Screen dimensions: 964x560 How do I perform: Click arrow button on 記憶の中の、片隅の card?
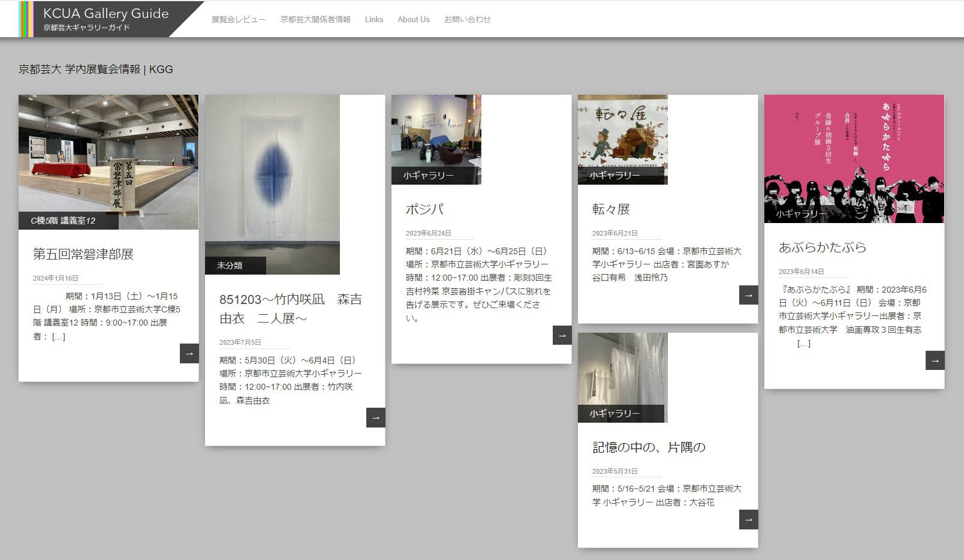click(x=748, y=519)
